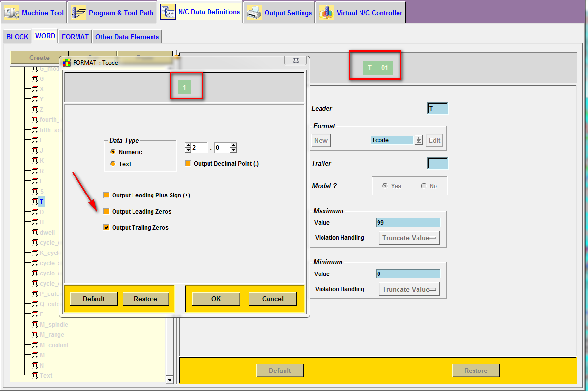Click the F word icon in the tree
This screenshot has height=391, width=588.
pos(35,181)
